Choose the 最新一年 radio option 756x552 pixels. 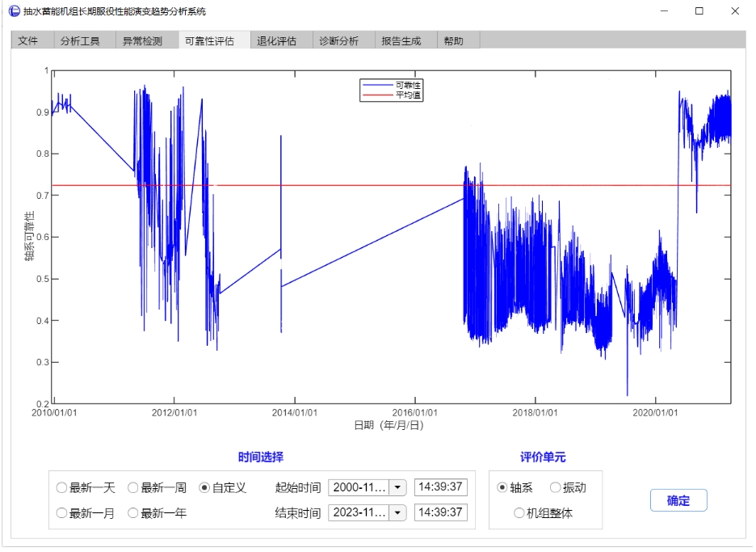tap(133, 513)
